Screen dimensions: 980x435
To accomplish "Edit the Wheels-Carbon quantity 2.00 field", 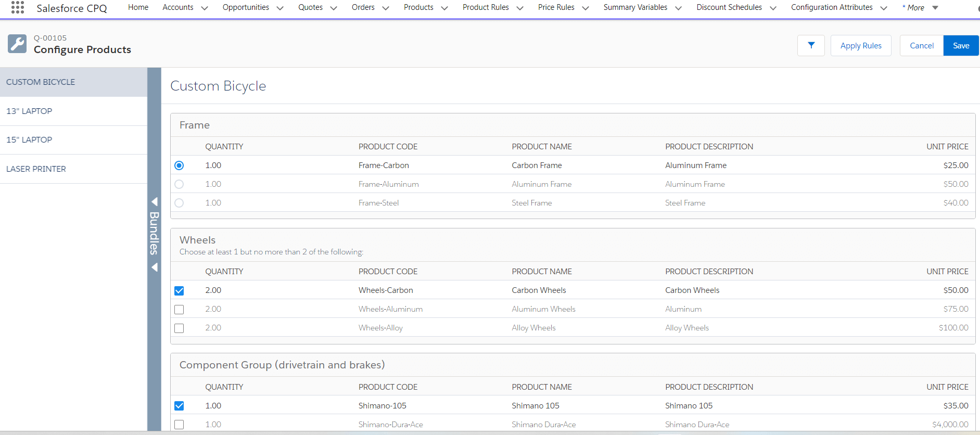I will pyautogui.click(x=213, y=290).
